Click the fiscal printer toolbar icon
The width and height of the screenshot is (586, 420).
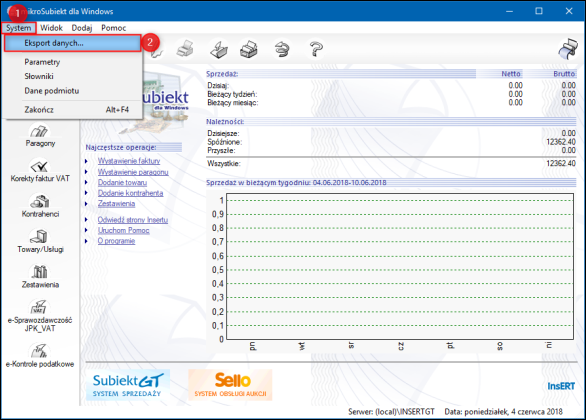pyautogui.click(x=249, y=49)
